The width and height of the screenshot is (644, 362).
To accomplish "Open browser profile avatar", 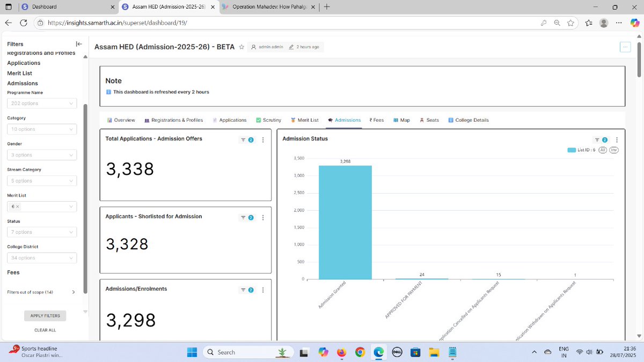I will point(604,23).
